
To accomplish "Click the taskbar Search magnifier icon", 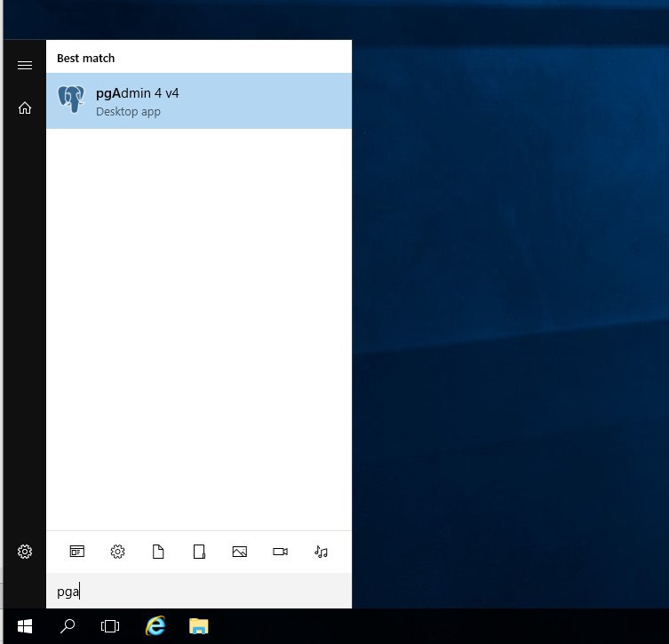I will (x=68, y=626).
